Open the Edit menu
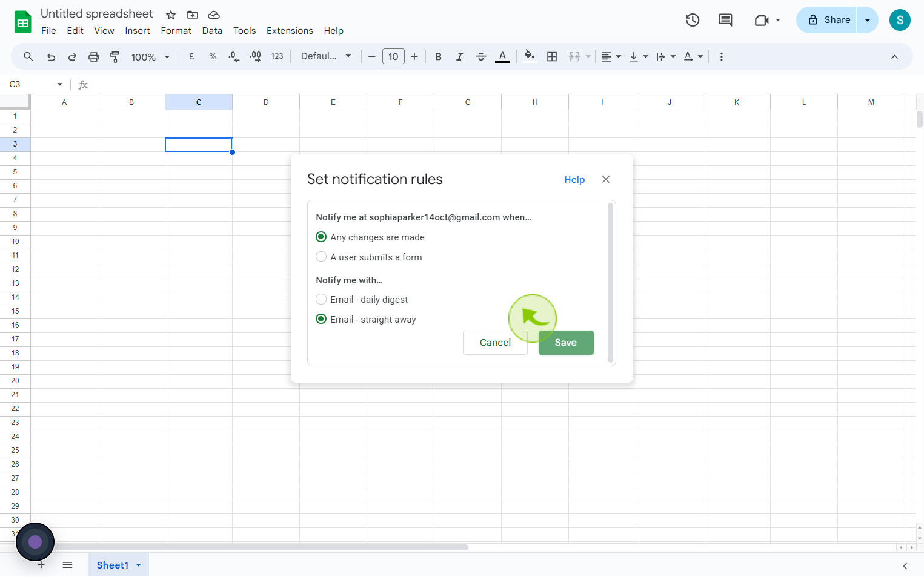Screen dimensions: 924x577 (x=75, y=31)
